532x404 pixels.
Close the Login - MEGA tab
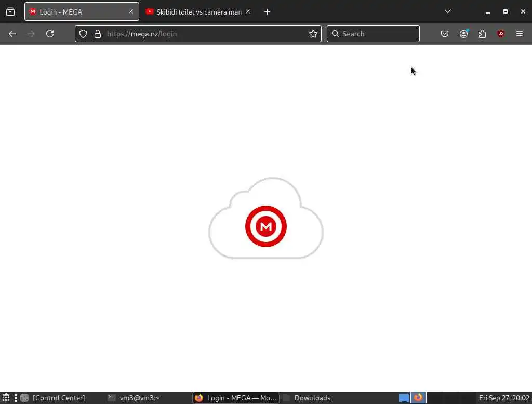tap(130, 12)
